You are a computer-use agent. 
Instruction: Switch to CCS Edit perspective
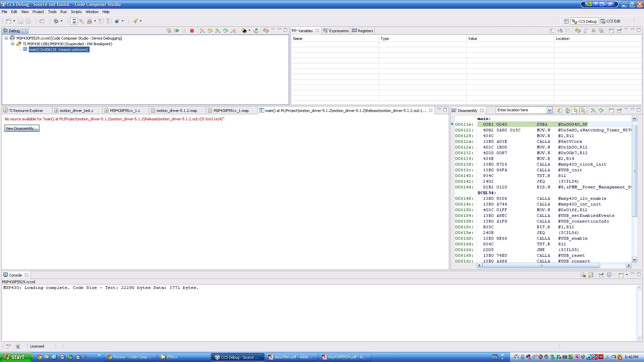(610, 21)
